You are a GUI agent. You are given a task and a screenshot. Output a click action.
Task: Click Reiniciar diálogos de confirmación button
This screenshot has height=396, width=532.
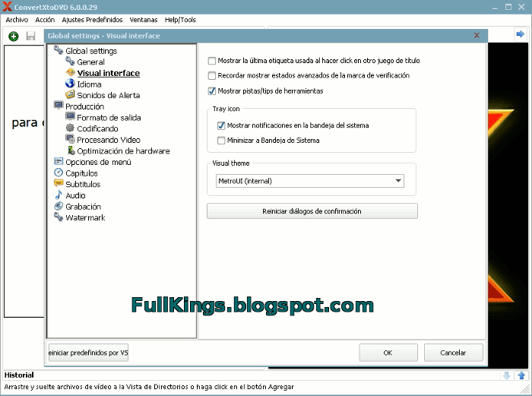click(312, 211)
